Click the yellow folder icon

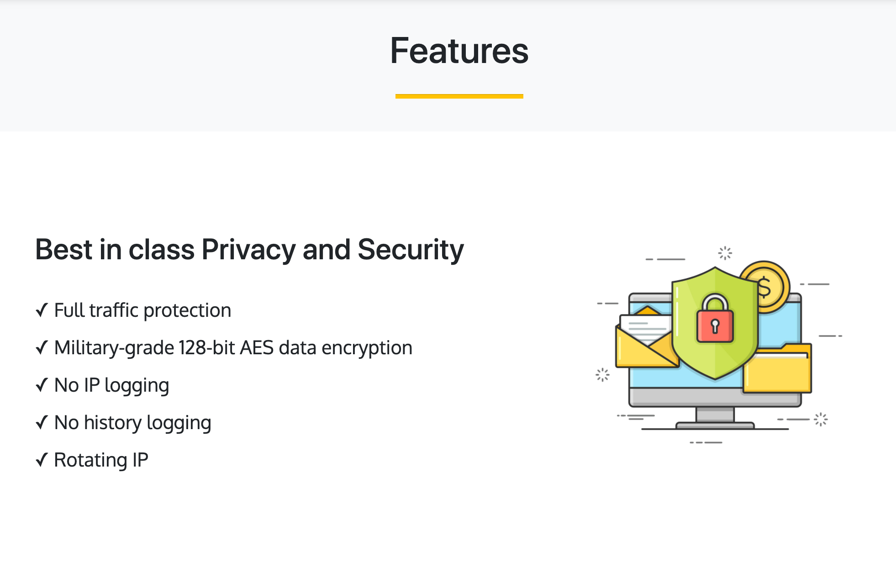[x=777, y=368]
